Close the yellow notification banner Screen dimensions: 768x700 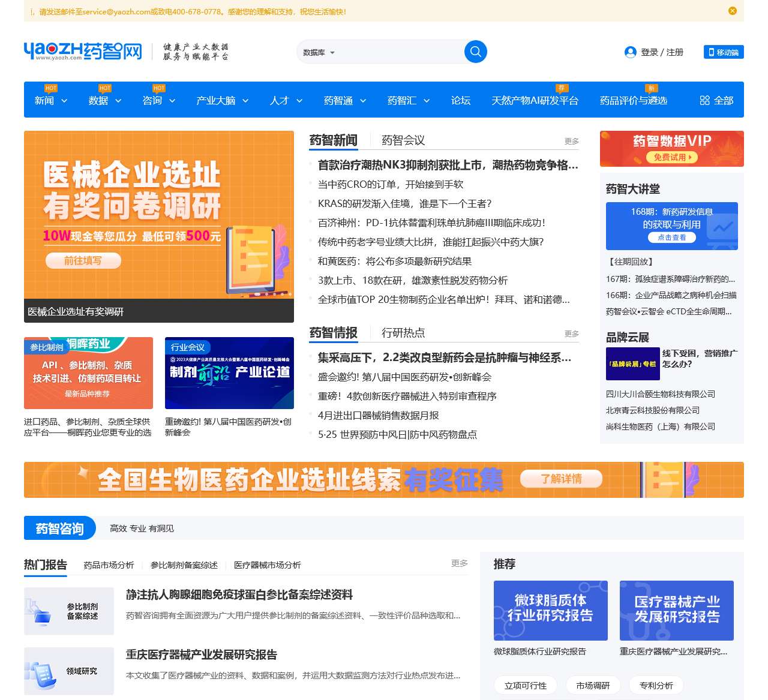tap(733, 11)
